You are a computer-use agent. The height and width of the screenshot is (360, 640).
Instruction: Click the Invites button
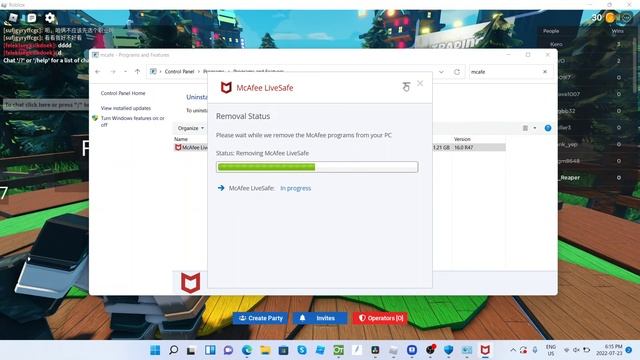tap(320, 318)
